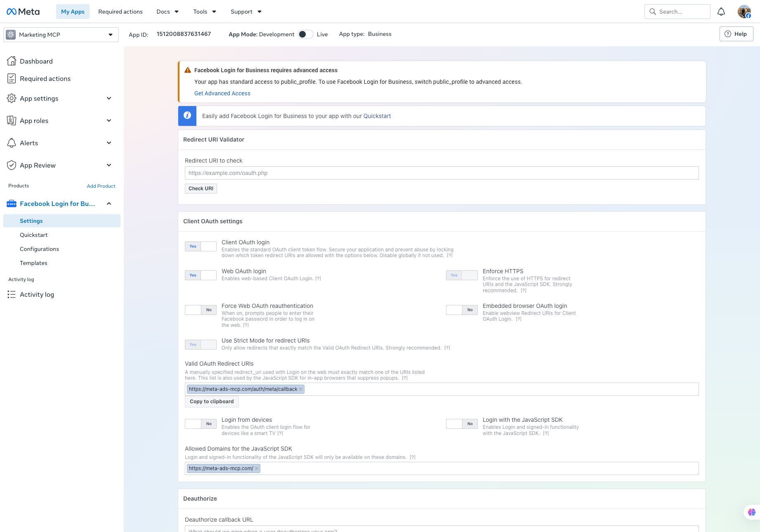Image resolution: width=760 pixels, height=532 pixels.
Task: Open the Docs dropdown menu
Action: click(x=168, y=12)
